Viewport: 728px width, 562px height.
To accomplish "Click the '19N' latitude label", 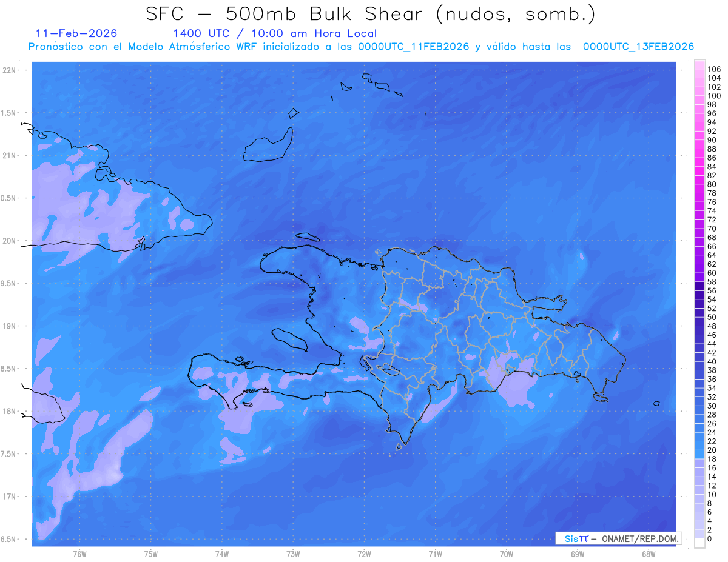I will click(x=9, y=326).
